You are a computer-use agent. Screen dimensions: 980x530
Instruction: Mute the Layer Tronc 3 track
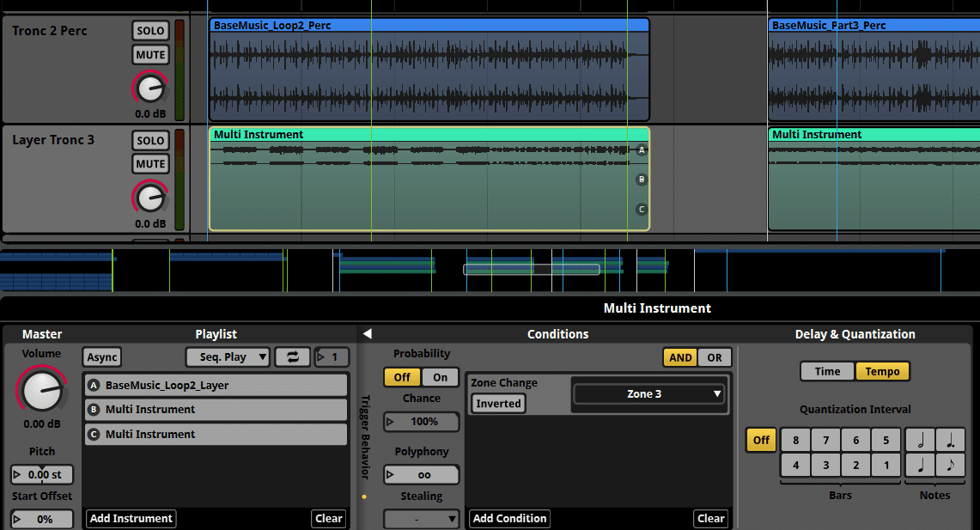pos(150,164)
